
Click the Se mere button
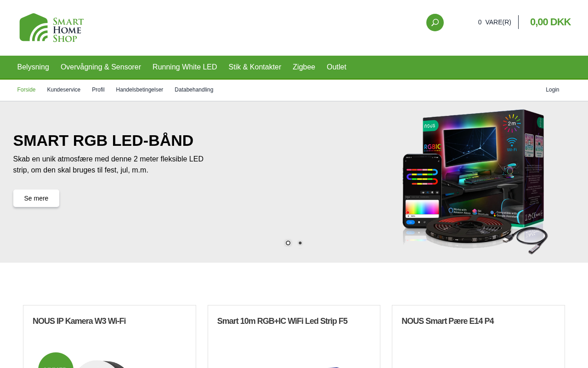tap(36, 198)
